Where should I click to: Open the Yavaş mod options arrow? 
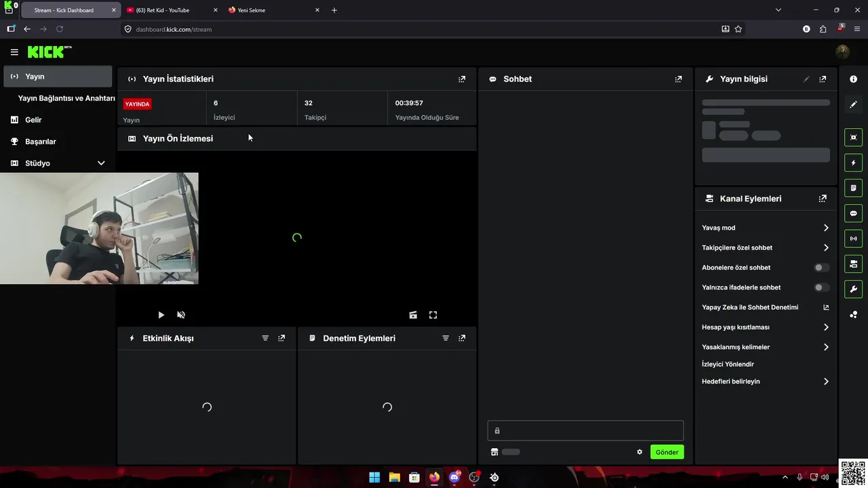pos(826,228)
